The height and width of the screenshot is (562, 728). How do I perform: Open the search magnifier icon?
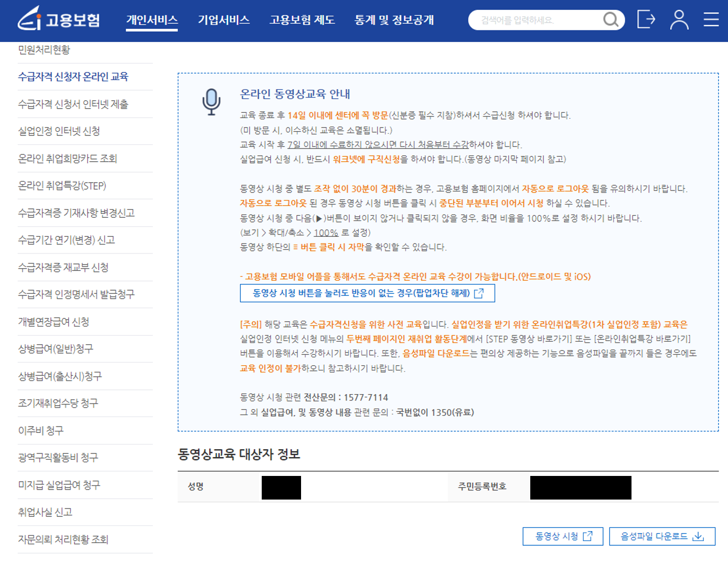point(610,20)
